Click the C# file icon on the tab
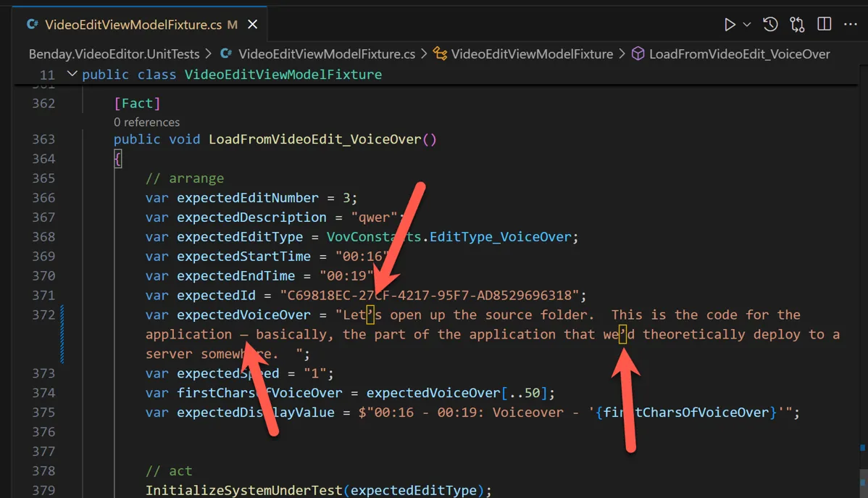Viewport: 868px width, 498px height. pyautogui.click(x=33, y=25)
